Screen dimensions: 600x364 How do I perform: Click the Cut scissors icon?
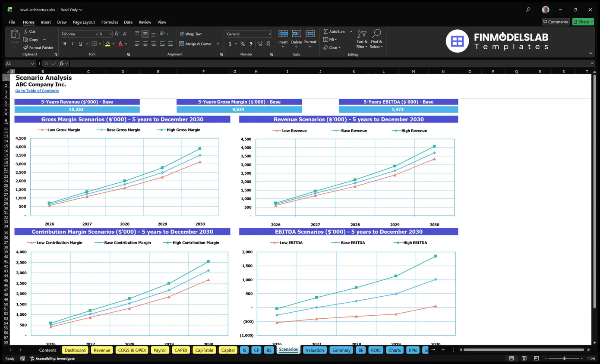(26, 31)
